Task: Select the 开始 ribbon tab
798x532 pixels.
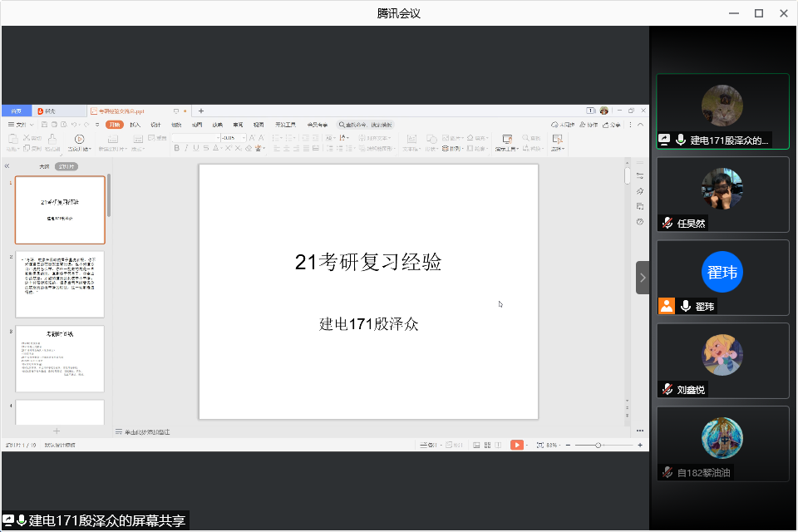Action: [114, 125]
